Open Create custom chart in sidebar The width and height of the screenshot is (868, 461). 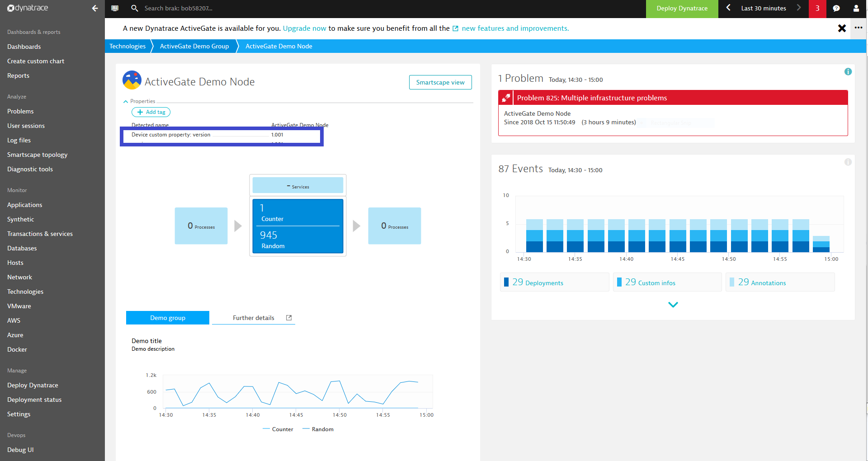point(36,61)
